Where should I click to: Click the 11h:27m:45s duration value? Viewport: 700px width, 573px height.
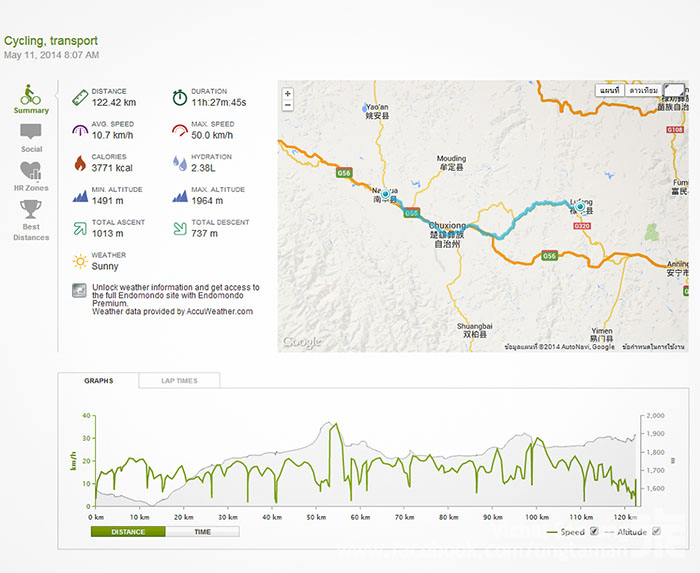point(219,103)
